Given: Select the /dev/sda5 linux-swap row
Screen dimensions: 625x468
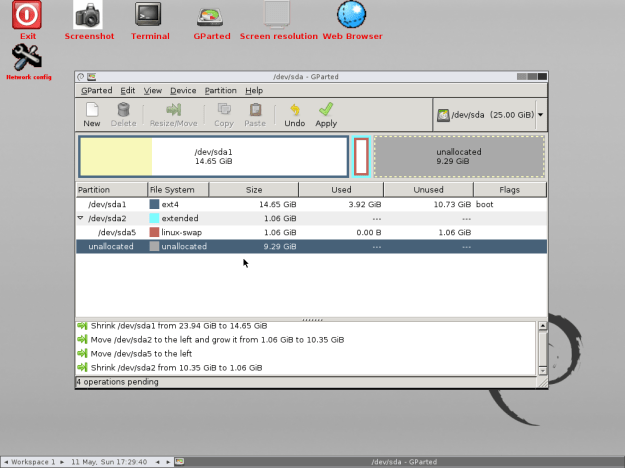Looking at the screenshot, I should [x=311, y=232].
